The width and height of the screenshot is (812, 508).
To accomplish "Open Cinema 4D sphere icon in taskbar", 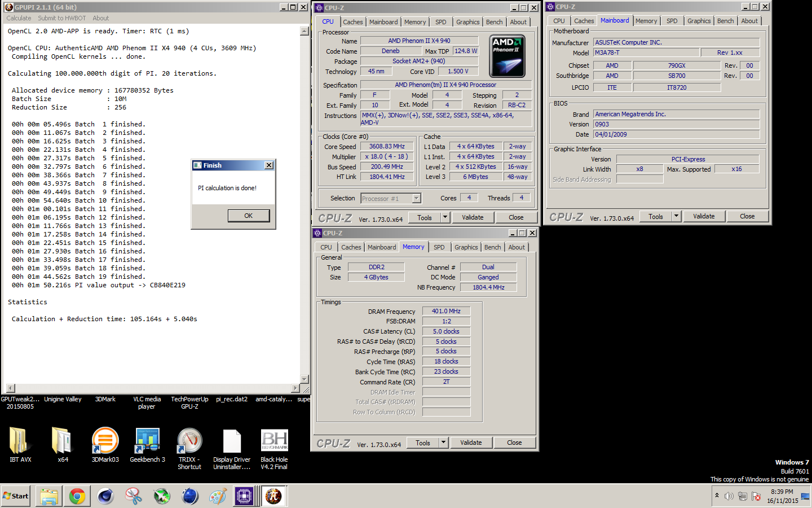I will coord(105,496).
